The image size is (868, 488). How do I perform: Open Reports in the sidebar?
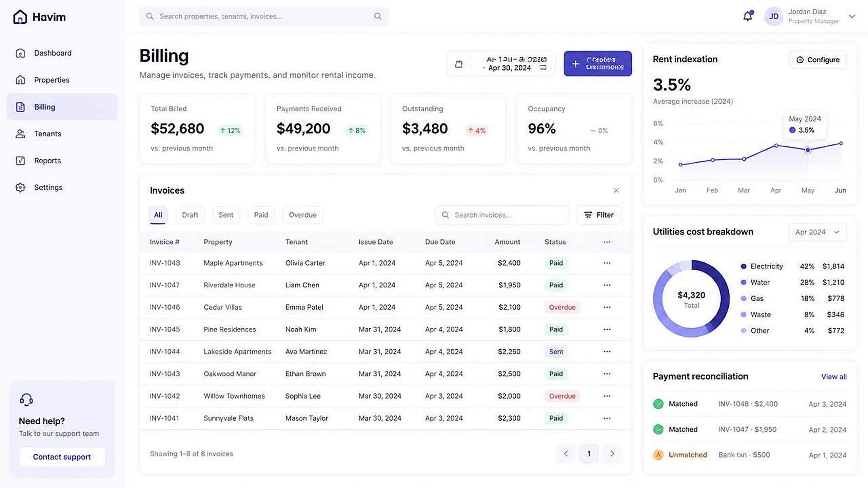[62, 161]
